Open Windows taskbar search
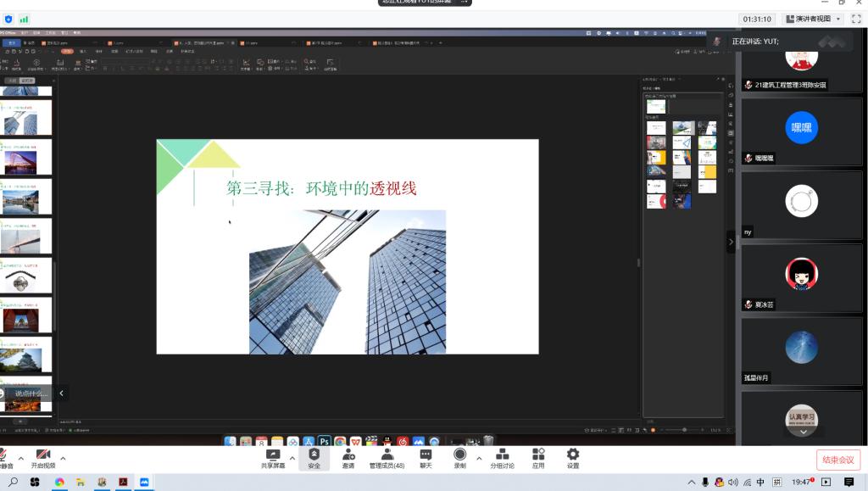Image resolution: width=868 pixels, height=491 pixels. [x=14, y=483]
